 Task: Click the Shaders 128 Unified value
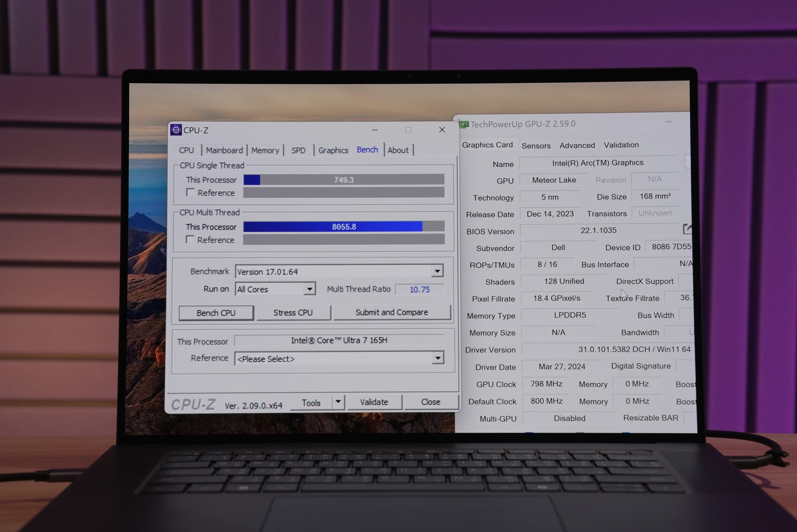(x=564, y=281)
